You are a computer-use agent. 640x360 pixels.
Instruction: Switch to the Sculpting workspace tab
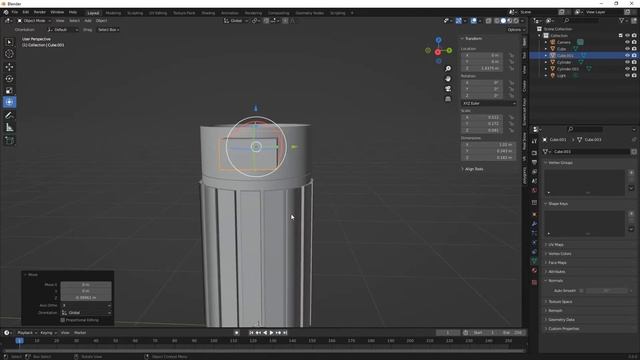pyautogui.click(x=135, y=13)
